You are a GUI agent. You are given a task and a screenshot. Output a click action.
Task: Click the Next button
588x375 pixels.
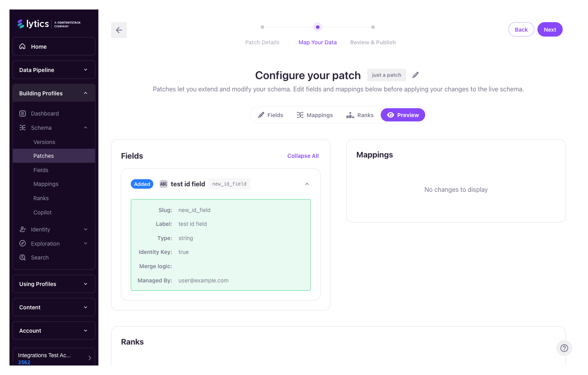550,29
